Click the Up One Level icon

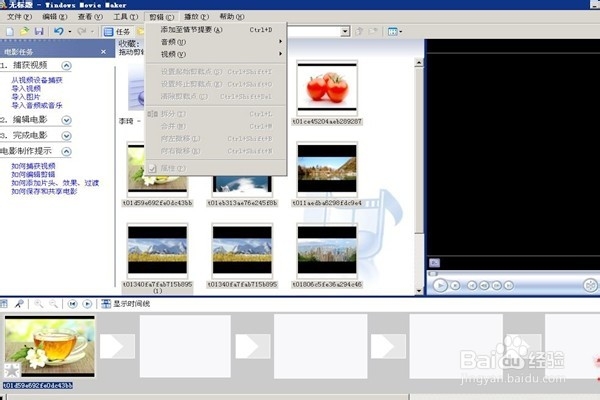coord(359,31)
